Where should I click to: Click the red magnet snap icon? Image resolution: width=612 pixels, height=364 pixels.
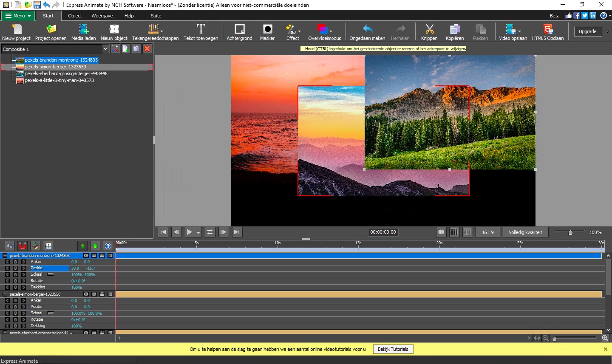tap(23, 246)
